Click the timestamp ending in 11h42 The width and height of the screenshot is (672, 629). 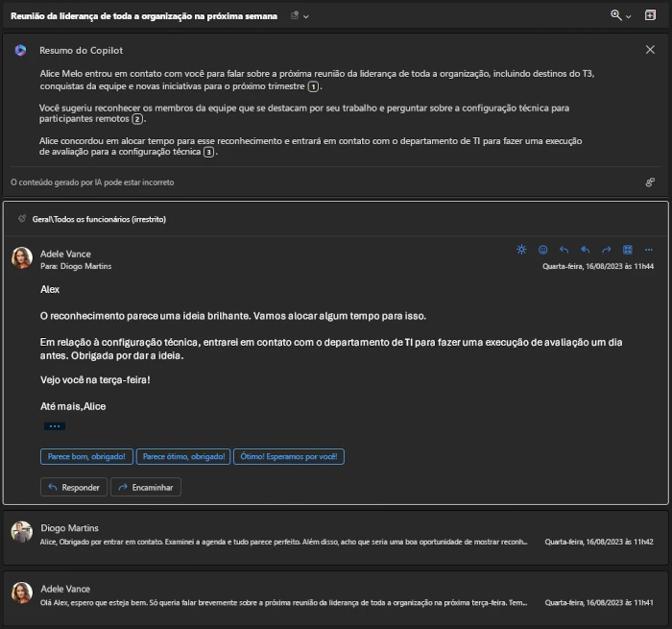[x=599, y=542]
